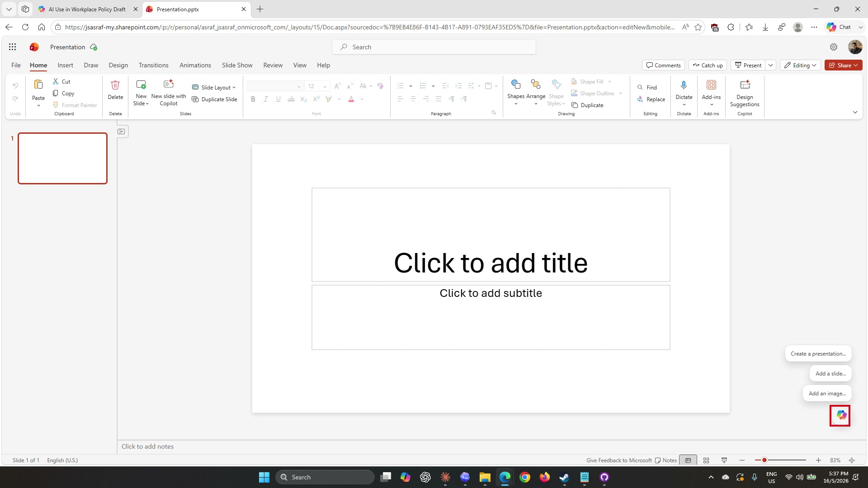Screen dimensions: 868x488
Task: Toggle Underline formatting
Action: pyautogui.click(x=278, y=99)
